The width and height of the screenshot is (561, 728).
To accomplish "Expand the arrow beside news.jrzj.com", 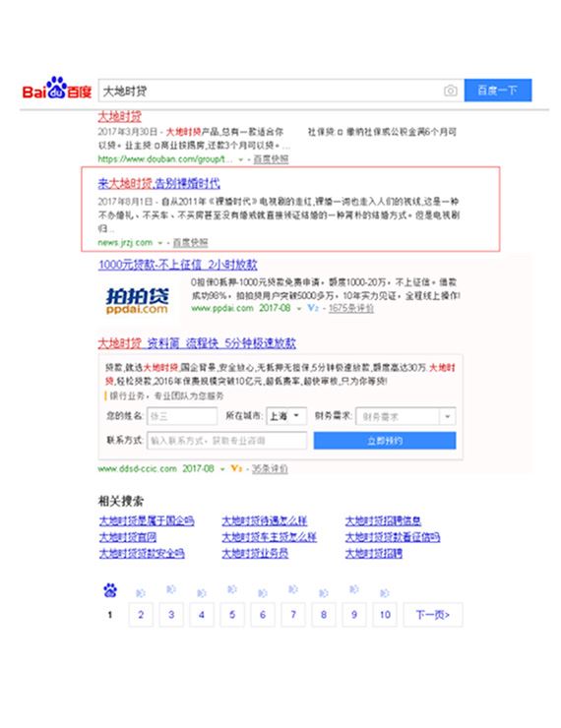I will [159, 243].
